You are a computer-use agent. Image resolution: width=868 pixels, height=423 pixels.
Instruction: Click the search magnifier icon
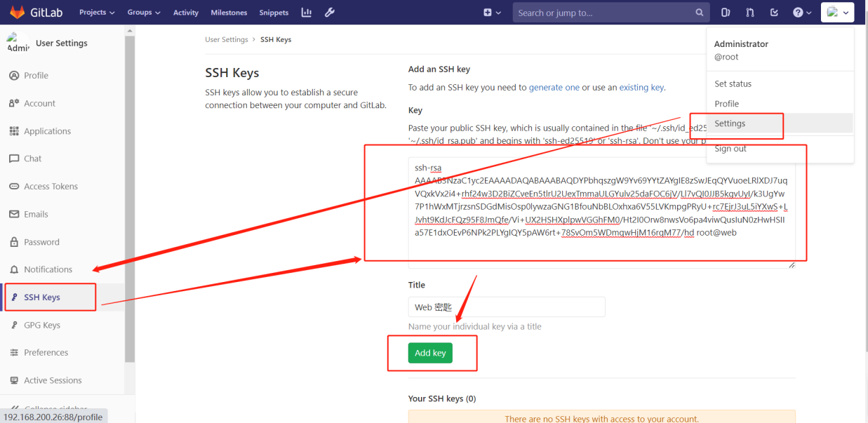[x=700, y=12]
